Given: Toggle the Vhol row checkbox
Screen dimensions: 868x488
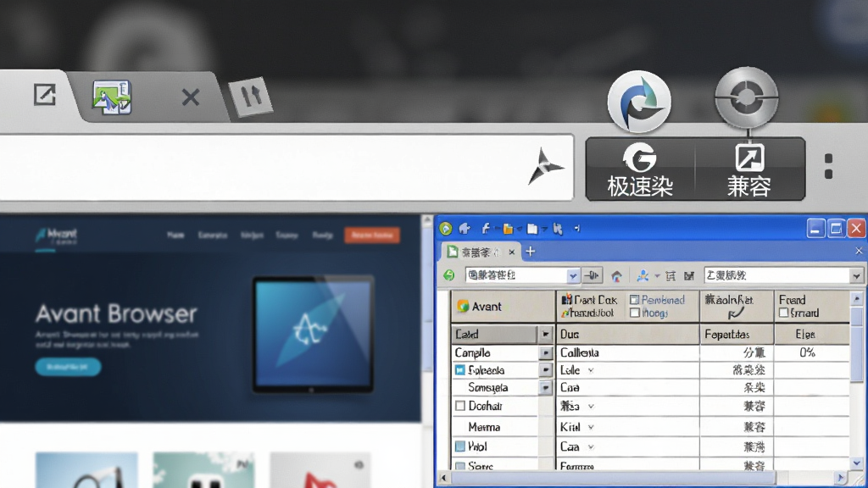Looking at the screenshot, I should pyautogui.click(x=460, y=446).
